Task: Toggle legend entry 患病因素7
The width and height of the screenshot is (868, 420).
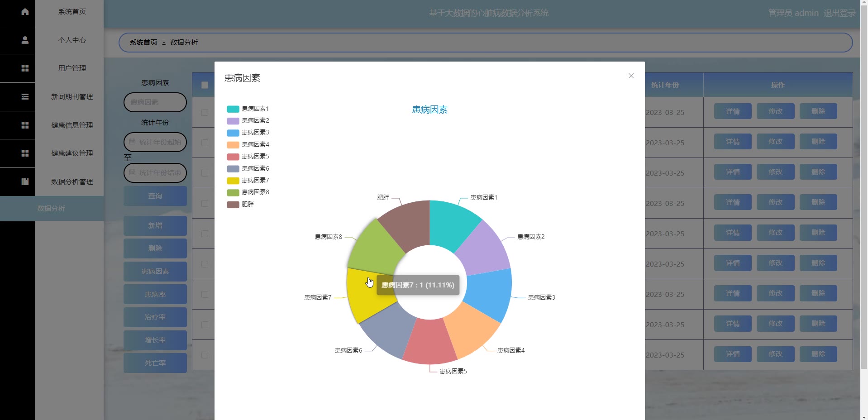Action: pyautogui.click(x=248, y=180)
